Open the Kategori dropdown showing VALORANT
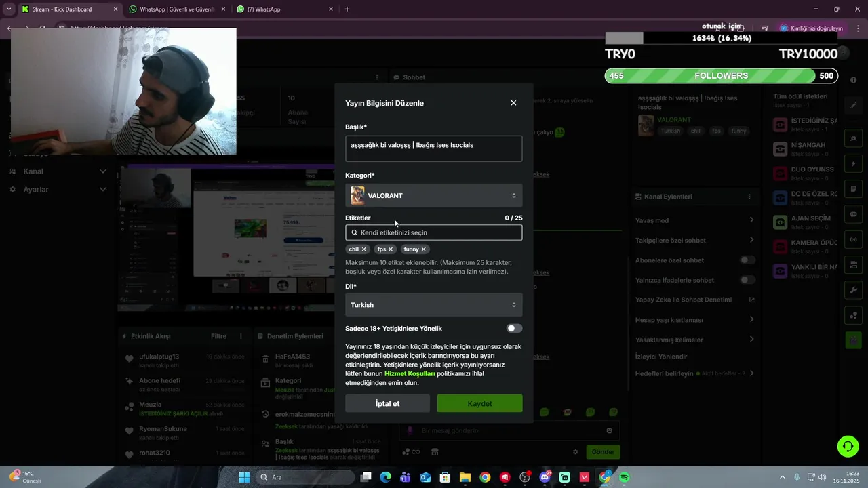 coord(434,195)
